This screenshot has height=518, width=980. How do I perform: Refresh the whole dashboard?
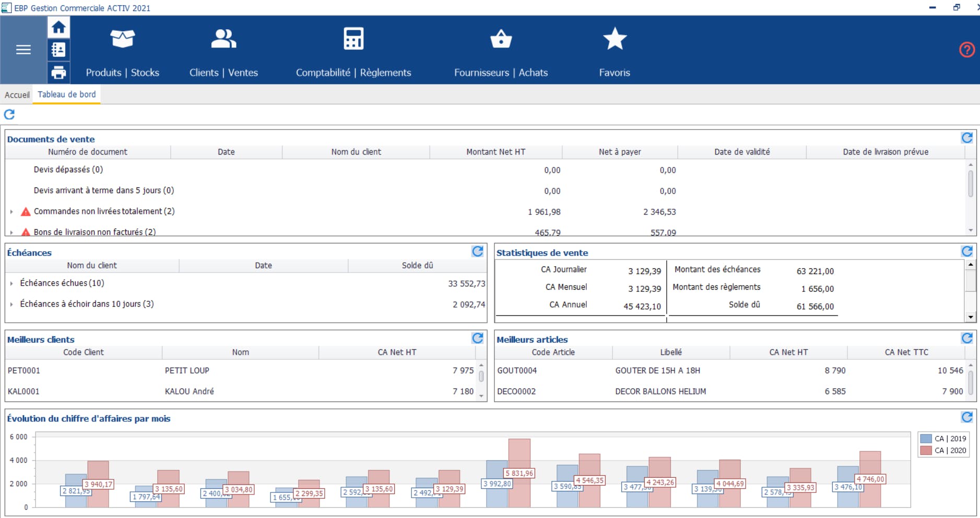(9, 114)
